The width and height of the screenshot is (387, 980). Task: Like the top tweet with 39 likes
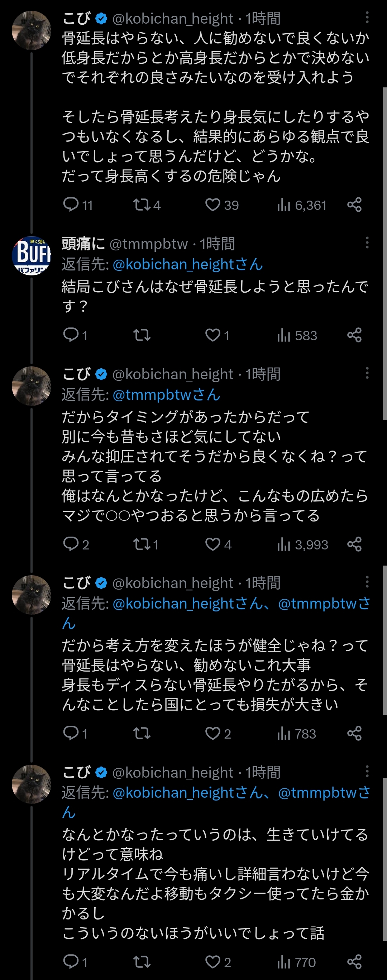point(213,205)
